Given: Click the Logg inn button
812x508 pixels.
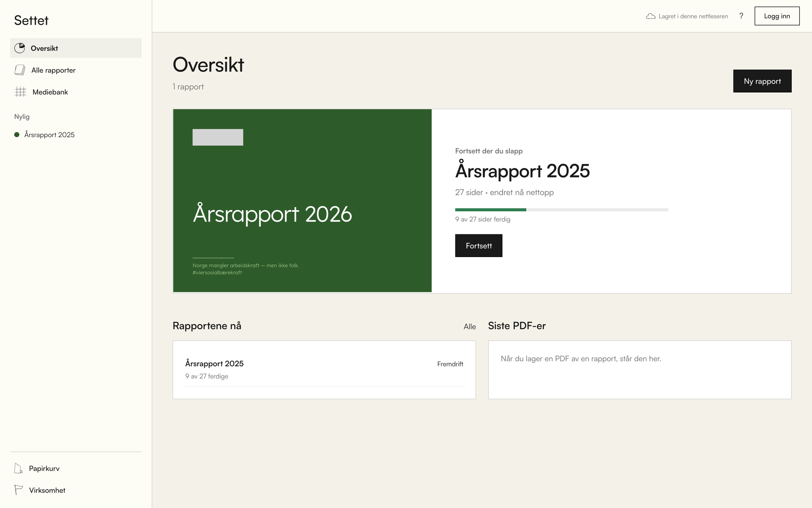Looking at the screenshot, I should point(777,16).
